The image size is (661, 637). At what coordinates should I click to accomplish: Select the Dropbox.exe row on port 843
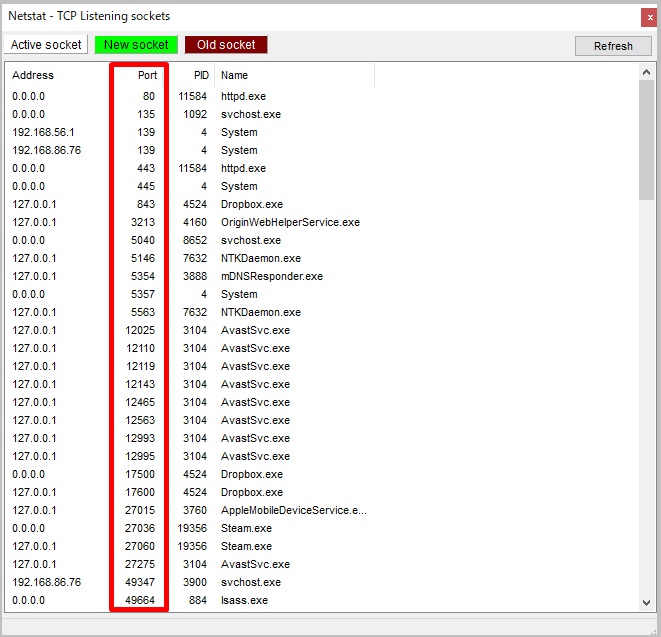pos(190,204)
